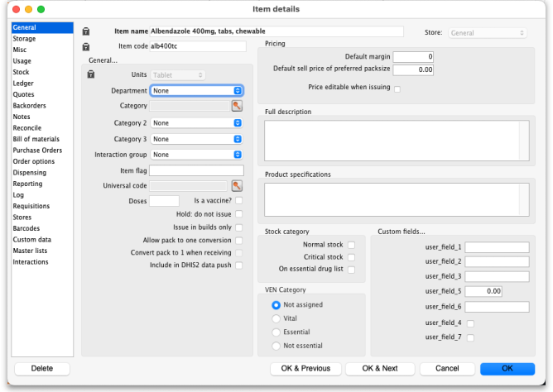This screenshot has width=553, height=392.
Task: Click the lock icon beside Units
Action: tap(90, 75)
